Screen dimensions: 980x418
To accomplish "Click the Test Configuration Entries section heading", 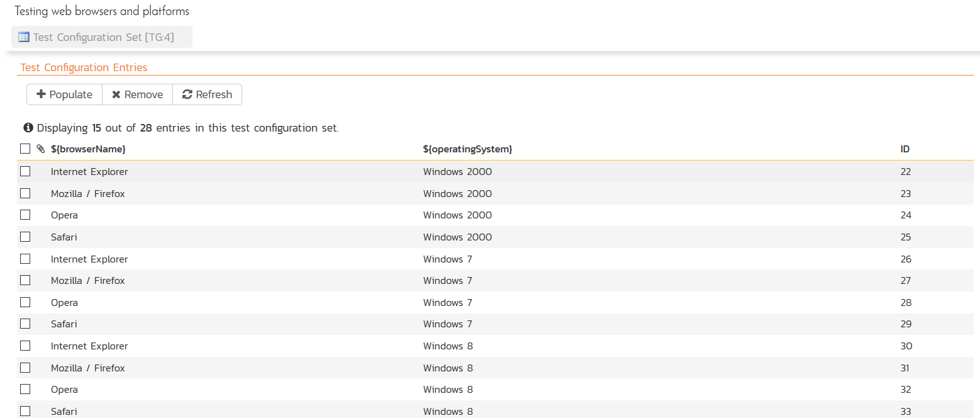I will coord(84,67).
